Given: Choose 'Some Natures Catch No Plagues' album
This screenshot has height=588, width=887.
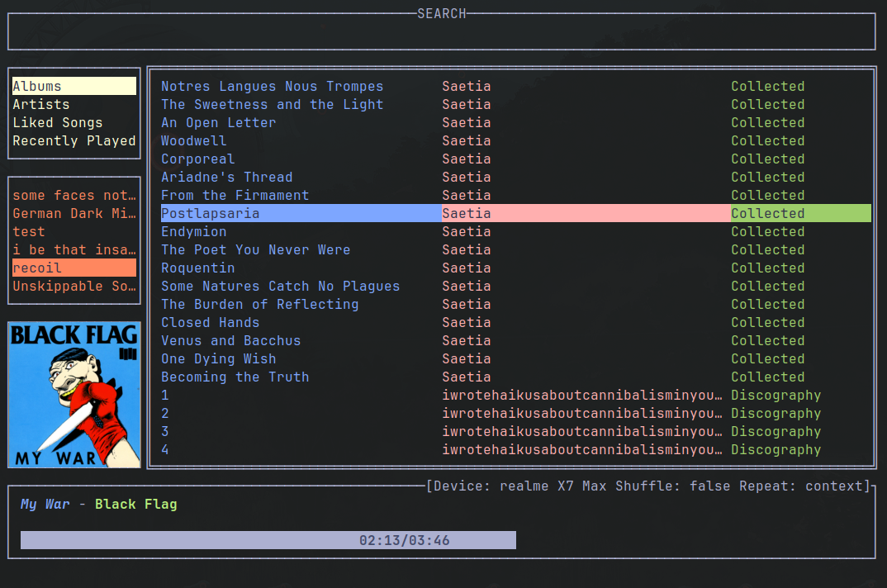Looking at the screenshot, I should tap(280, 287).
